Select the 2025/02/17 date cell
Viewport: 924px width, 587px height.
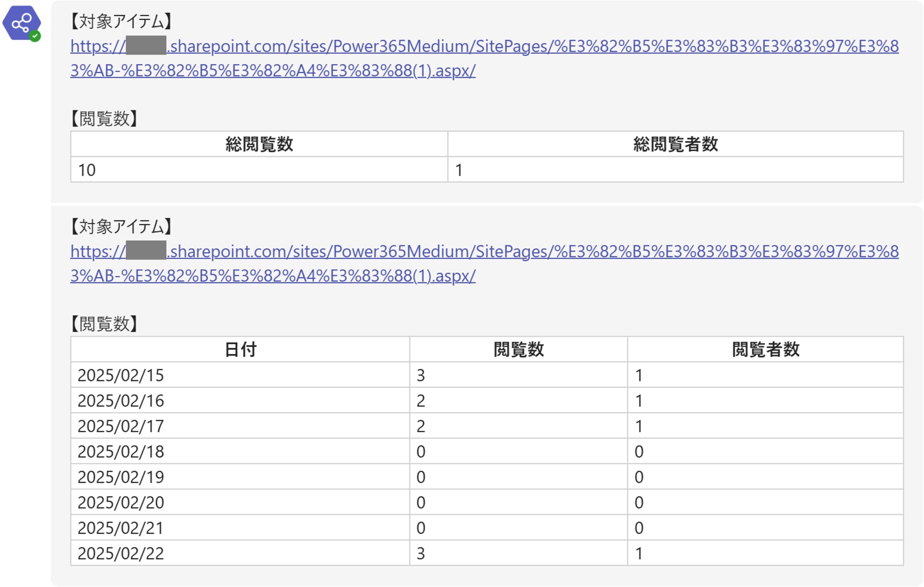tap(121, 426)
